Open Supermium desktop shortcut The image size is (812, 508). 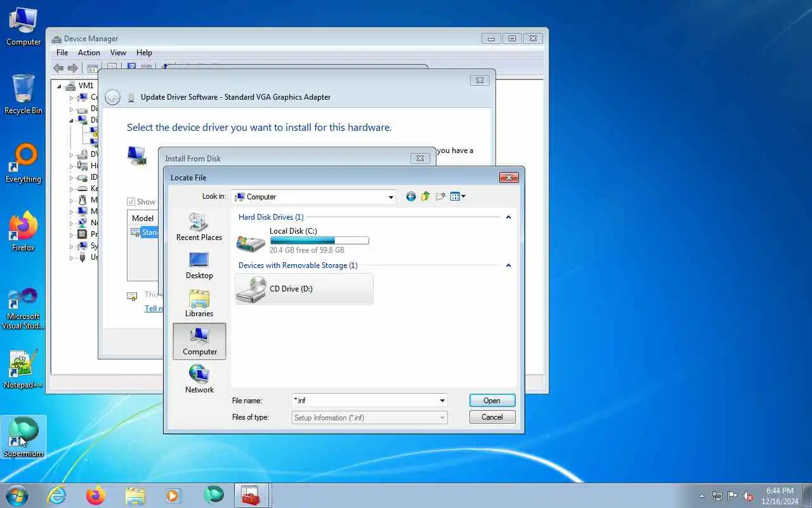23,438
